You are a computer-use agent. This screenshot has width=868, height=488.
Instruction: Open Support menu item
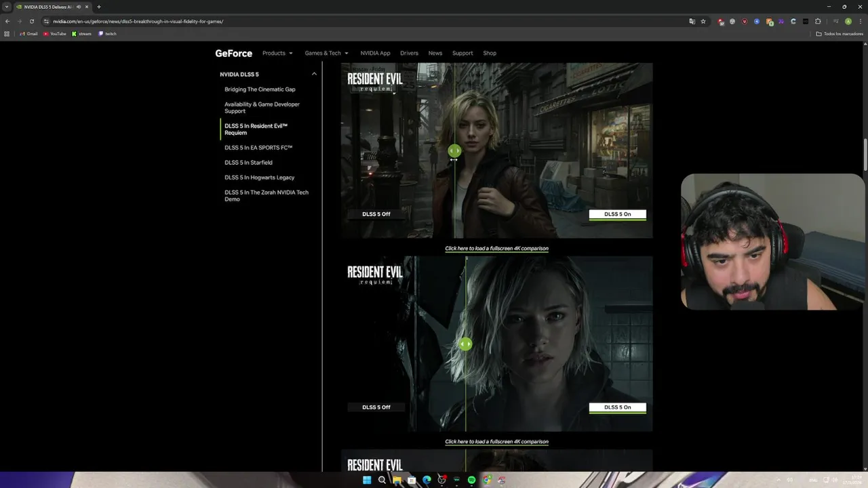pyautogui.click(x=462, y=53)
